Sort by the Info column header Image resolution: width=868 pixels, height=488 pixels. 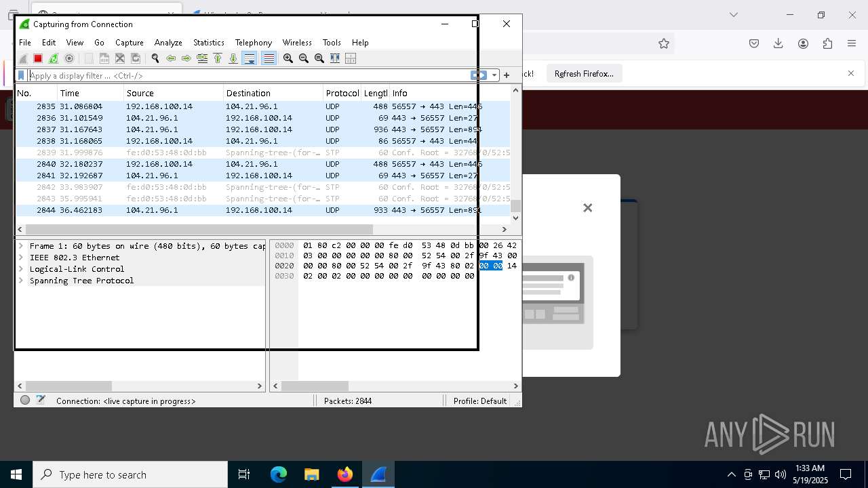(x=450, y=93)
